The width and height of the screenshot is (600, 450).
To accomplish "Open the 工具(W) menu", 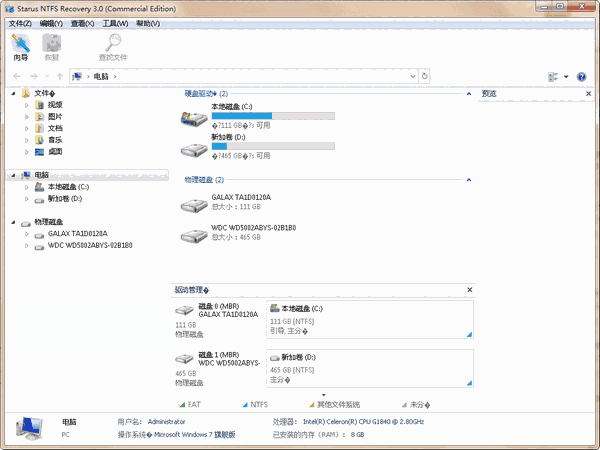I will [115, 24].
